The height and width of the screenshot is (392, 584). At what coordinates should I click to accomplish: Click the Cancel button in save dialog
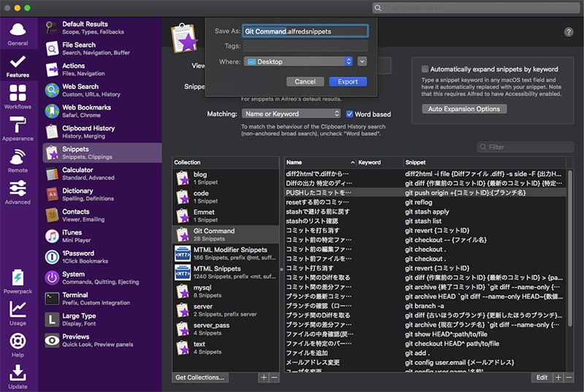304,82
